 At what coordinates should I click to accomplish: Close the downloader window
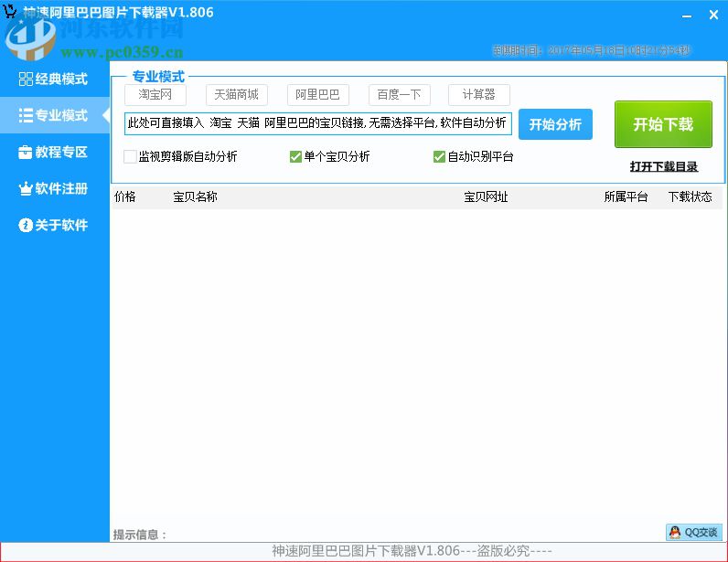pyautogui.click(x=713, y=16)
